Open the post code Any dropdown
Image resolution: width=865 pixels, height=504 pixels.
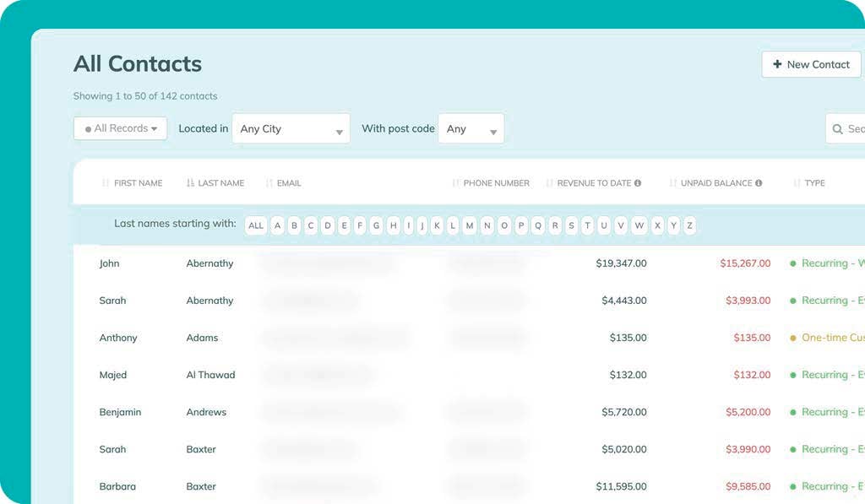click(x=471, y=128)
